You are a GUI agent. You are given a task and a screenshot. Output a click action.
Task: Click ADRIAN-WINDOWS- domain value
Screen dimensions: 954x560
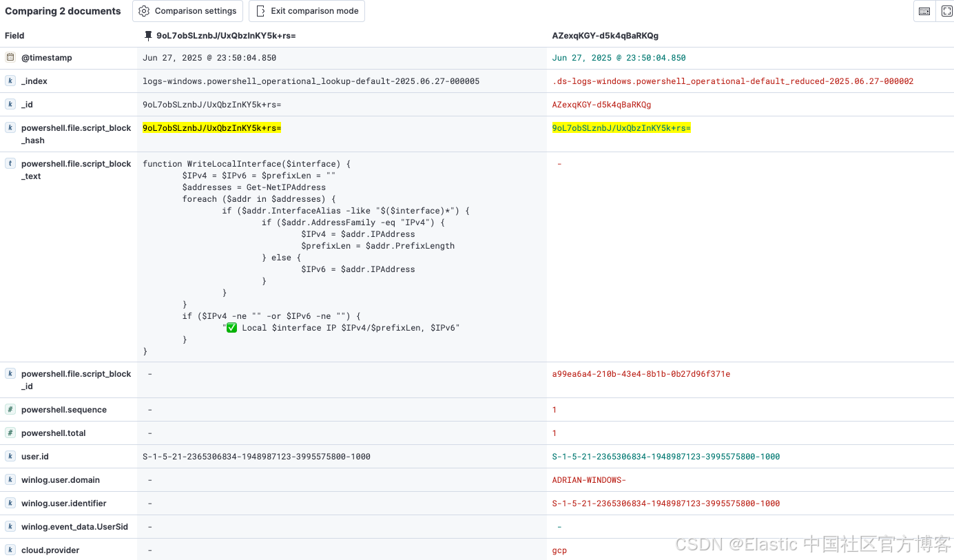coord(589,480)
